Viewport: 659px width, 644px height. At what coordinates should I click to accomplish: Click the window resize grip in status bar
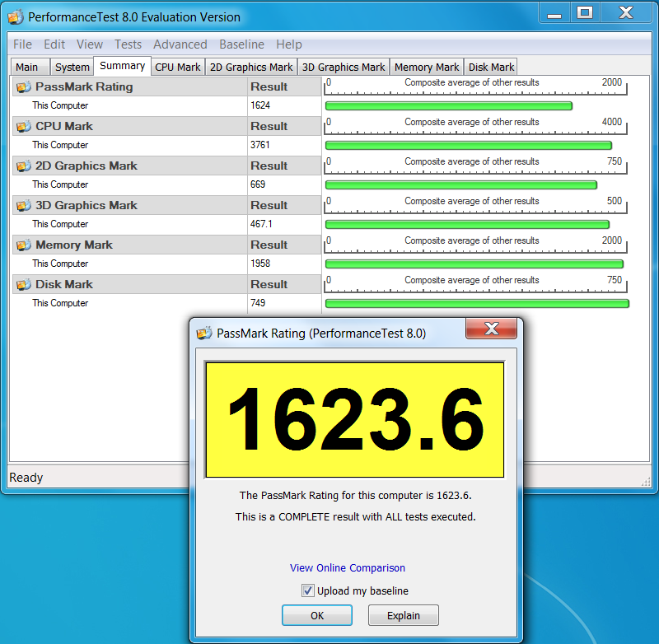pos(646,483)
